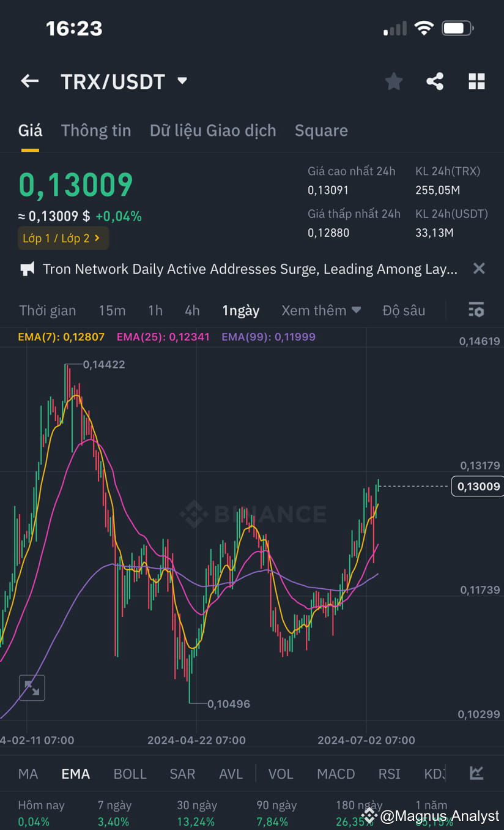This screenshot has height=830, width=504.
Task: Tap the Lớp 1 / Lớp 2 tag
Action: coord(63,238)
